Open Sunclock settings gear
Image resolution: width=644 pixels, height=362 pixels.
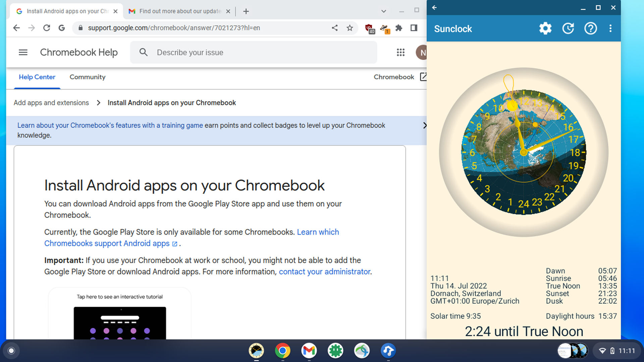point(545,28)
